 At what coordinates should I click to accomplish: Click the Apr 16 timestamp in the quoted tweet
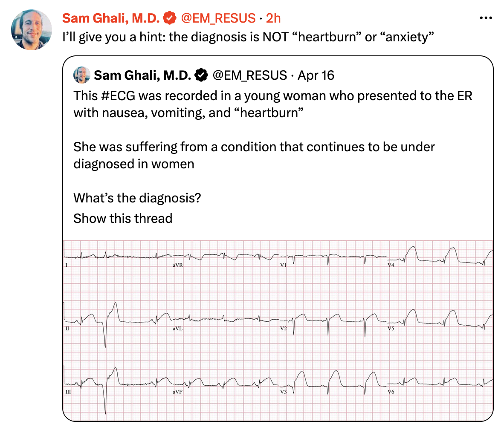316,75
